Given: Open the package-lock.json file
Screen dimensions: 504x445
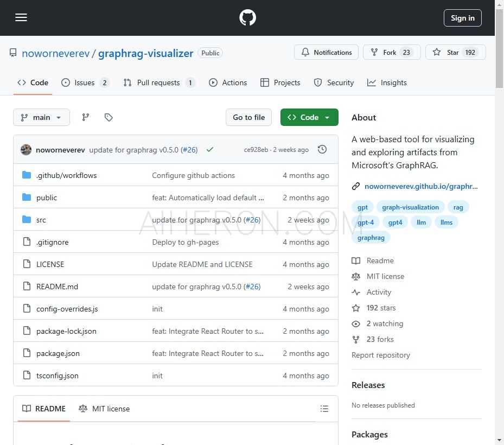Looking at the screenshot, I should point(66,331).
